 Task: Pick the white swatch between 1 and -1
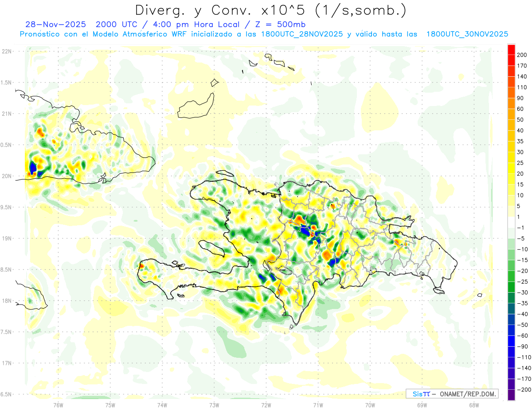pos(512,222)
